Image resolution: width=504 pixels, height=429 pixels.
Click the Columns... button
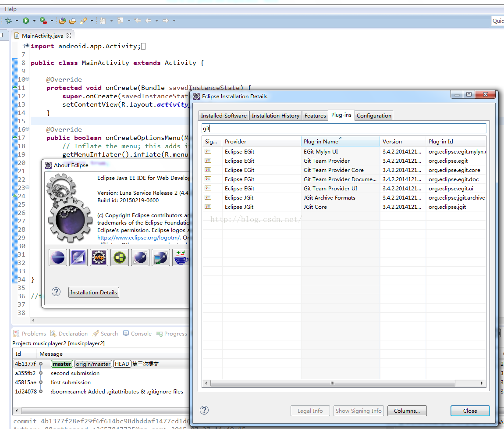tap(407, 411)
